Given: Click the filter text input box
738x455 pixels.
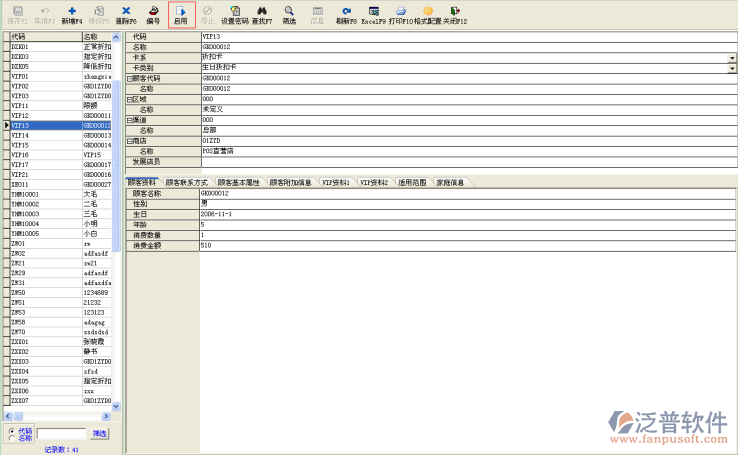Looking at the screenshot, I should (61, 434).
